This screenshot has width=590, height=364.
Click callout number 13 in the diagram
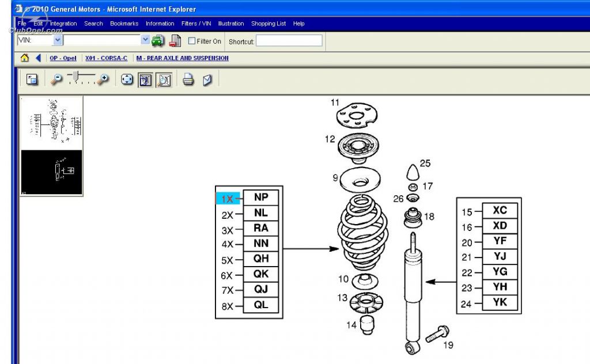pyautogui.click(x=342, y=298)
